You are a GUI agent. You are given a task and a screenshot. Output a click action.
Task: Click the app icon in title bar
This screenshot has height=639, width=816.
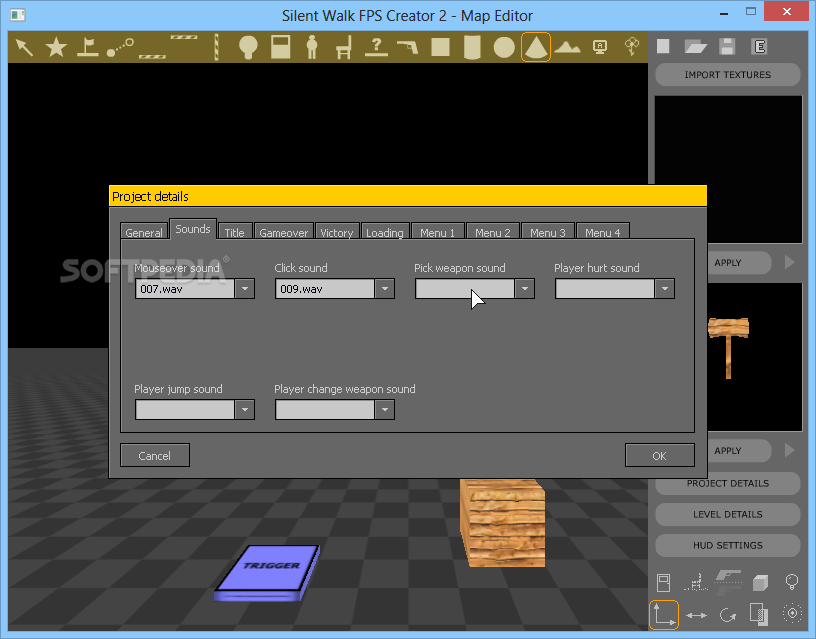(17, 15)
